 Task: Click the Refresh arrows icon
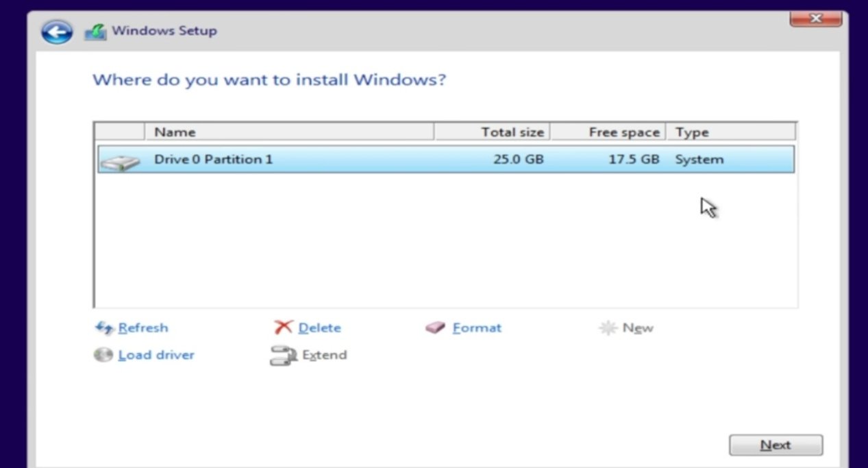pos(103,328)
